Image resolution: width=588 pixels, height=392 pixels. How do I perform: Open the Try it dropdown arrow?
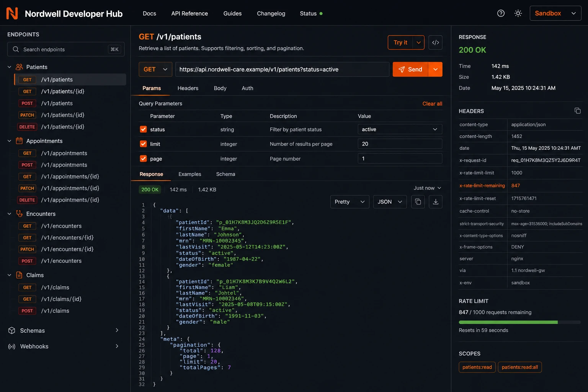pos(419,42)
